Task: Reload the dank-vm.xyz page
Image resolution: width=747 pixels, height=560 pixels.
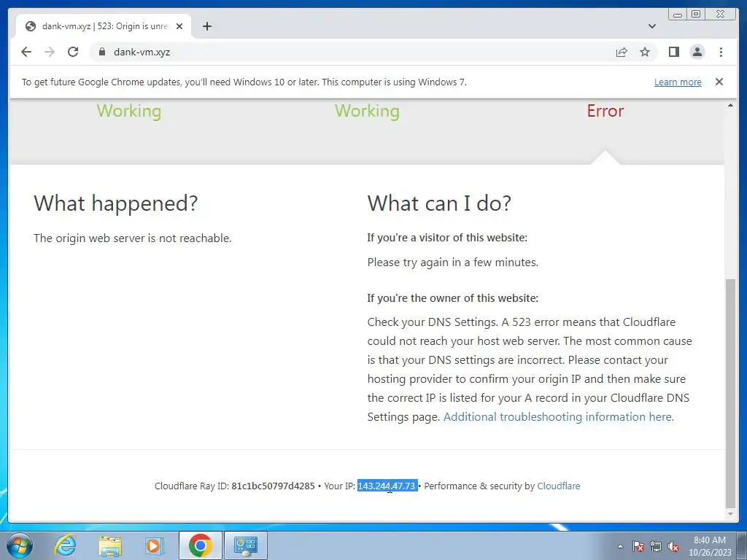Action: (73, 52)
